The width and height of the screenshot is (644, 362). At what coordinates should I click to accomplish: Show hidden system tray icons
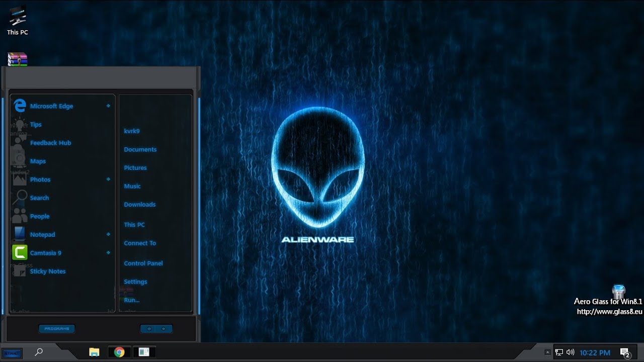(548, 352)
